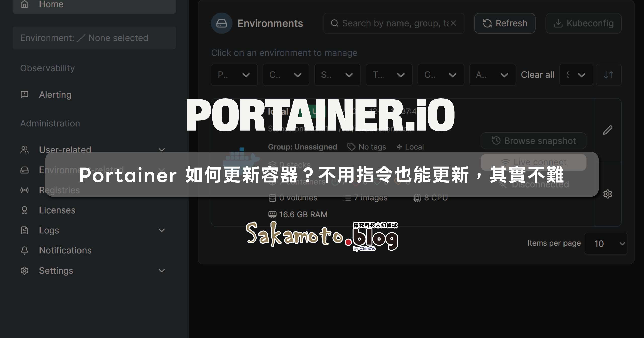Select the Alerting sidebar icon

coord(24,94)
